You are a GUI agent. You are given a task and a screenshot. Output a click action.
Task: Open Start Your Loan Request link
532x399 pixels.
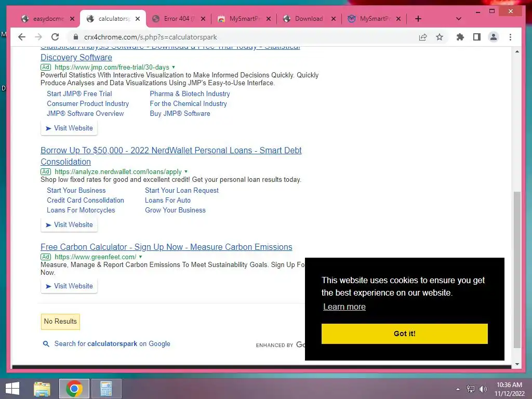pyautogui.click(x=181, y=190)
